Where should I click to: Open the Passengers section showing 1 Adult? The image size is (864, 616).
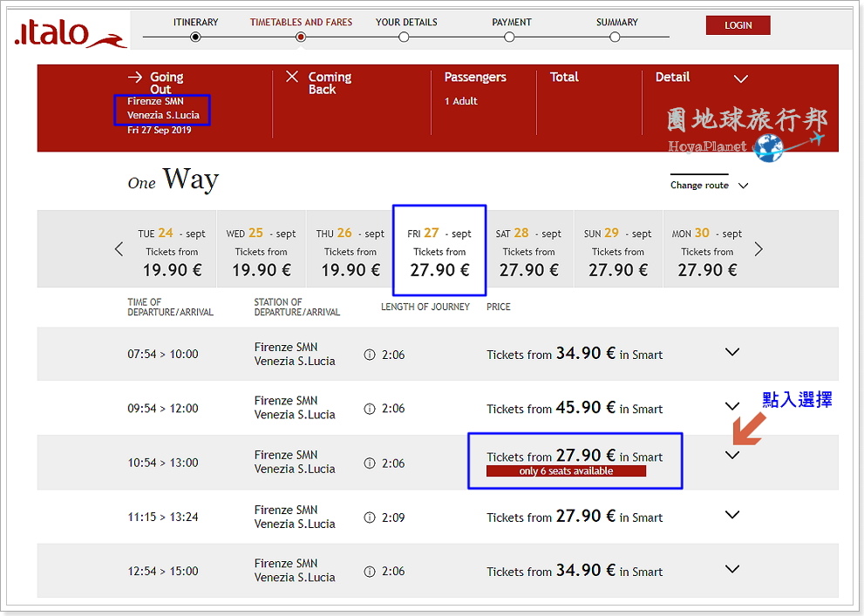[x=475, y=88]
